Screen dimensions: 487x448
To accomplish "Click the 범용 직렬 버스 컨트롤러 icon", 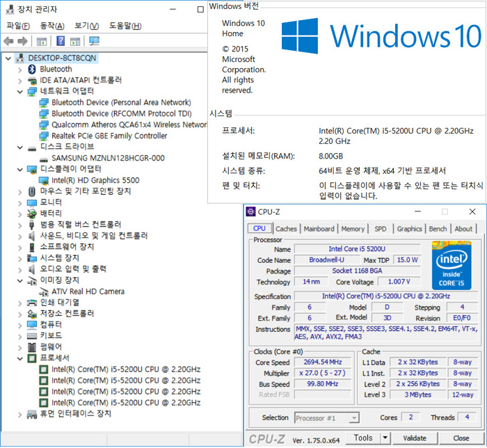I will point(32,225).
